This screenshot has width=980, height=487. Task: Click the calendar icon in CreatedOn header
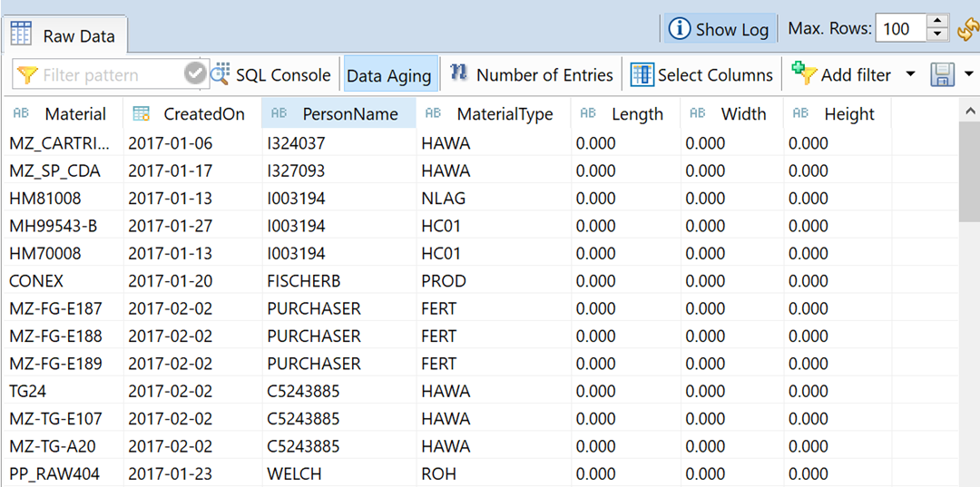click(x=142, y=113)
